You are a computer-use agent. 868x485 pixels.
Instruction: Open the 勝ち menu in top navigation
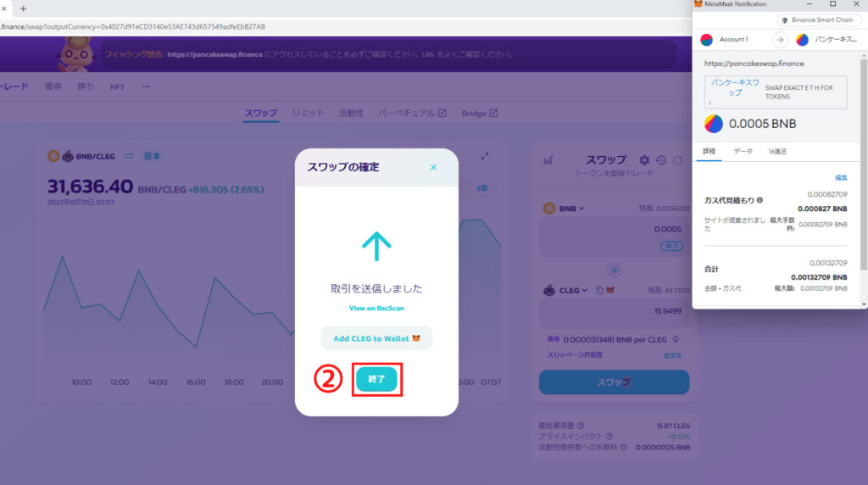click(86, 86)
